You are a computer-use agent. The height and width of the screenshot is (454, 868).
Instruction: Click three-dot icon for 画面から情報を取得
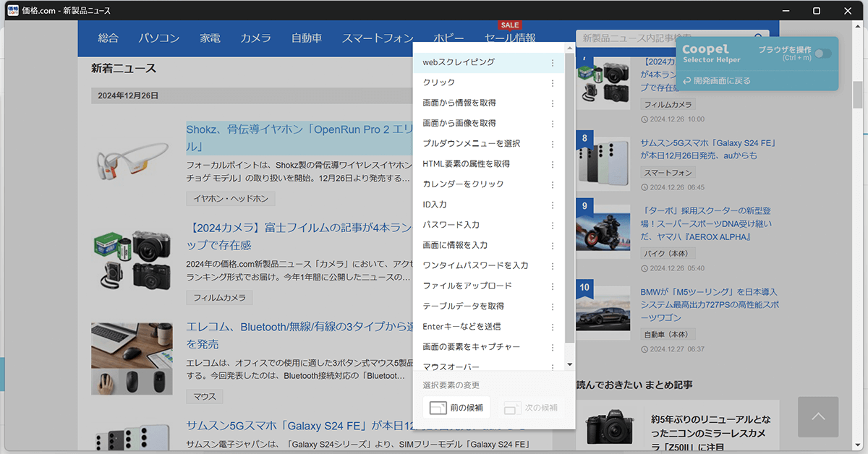(553, 103)
